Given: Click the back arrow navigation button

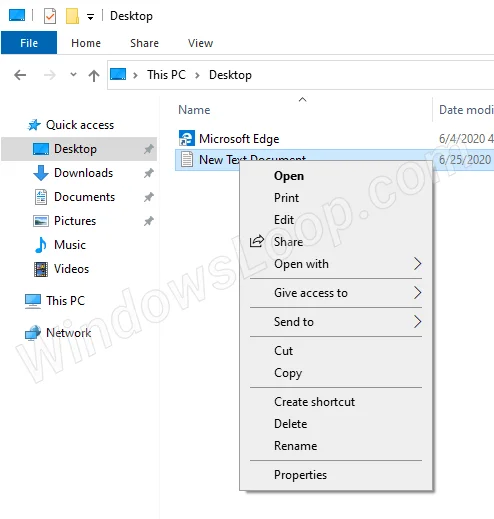Looking at the screenshot, I should [20, 75].
